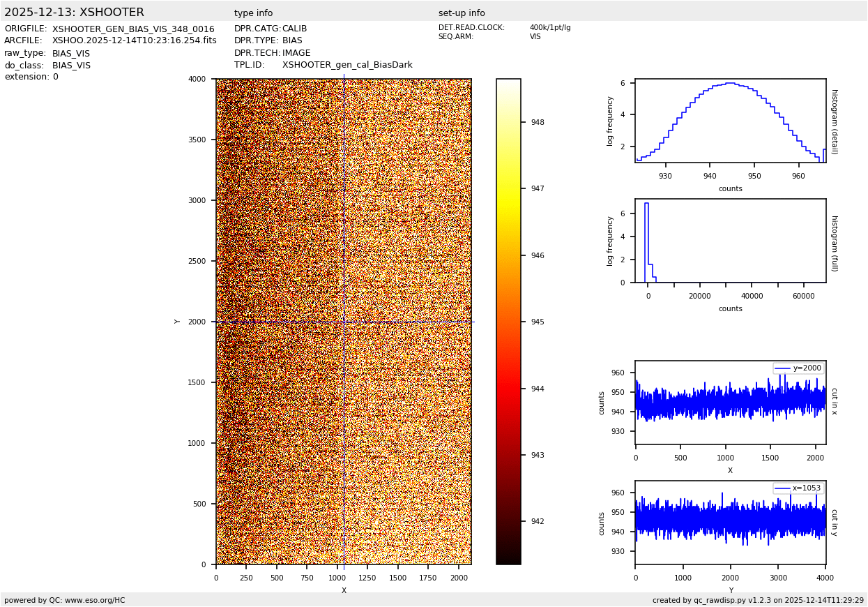Click the histogram (detail) plot
The height and width of the screenshot is (607, 868).
[x=730, y=121]
